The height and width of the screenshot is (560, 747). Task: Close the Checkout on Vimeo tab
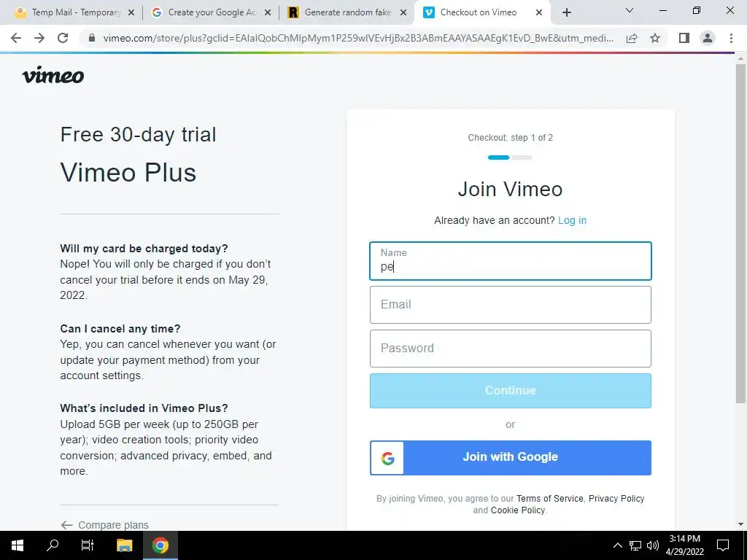[x=539, y=13]
